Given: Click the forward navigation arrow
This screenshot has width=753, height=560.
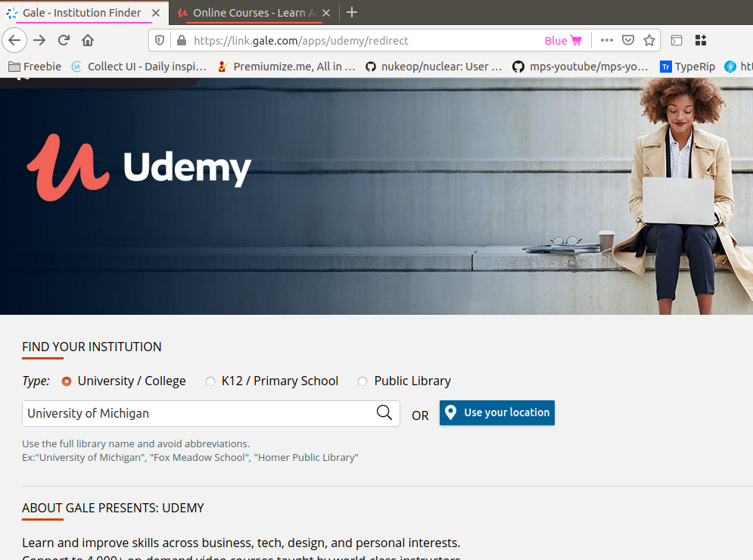Looking at the screenshot, I should coord(40,41).
